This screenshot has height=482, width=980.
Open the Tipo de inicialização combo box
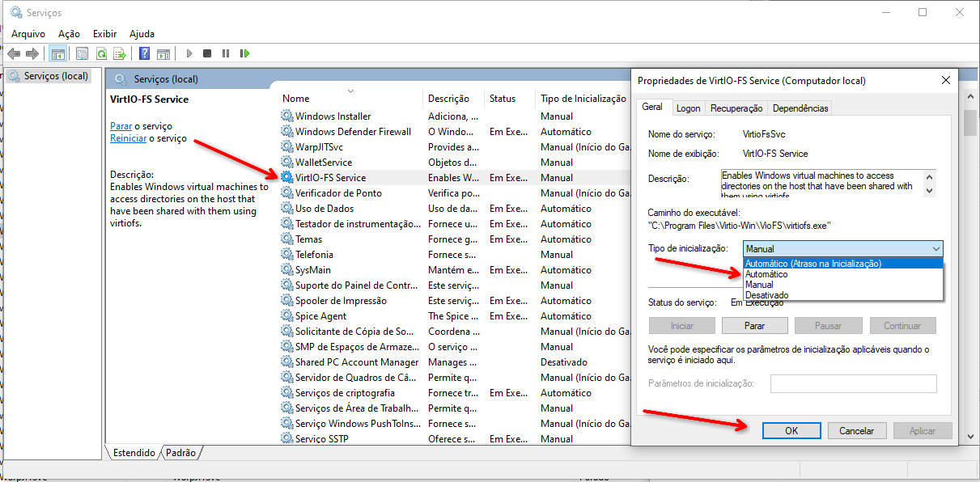842,249
